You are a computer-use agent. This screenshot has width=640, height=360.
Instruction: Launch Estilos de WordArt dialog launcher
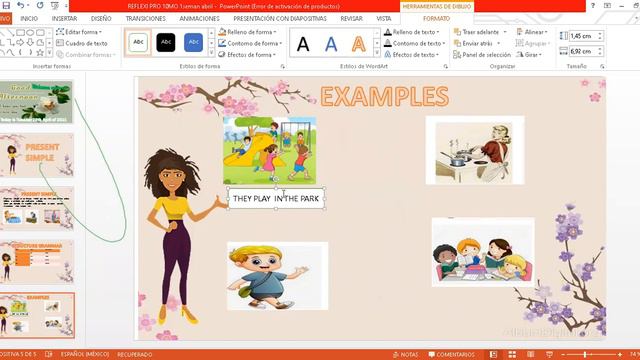[x=445, y=66]
